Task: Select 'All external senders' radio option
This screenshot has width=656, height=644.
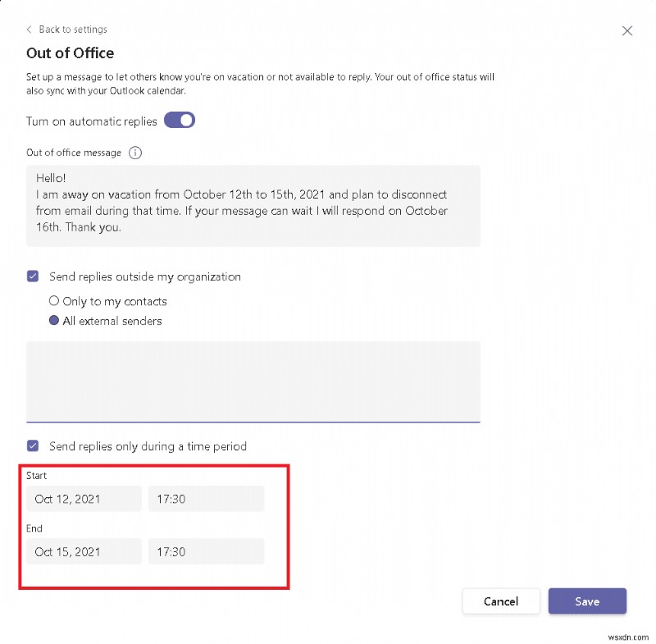Action: tap(55, 321)
